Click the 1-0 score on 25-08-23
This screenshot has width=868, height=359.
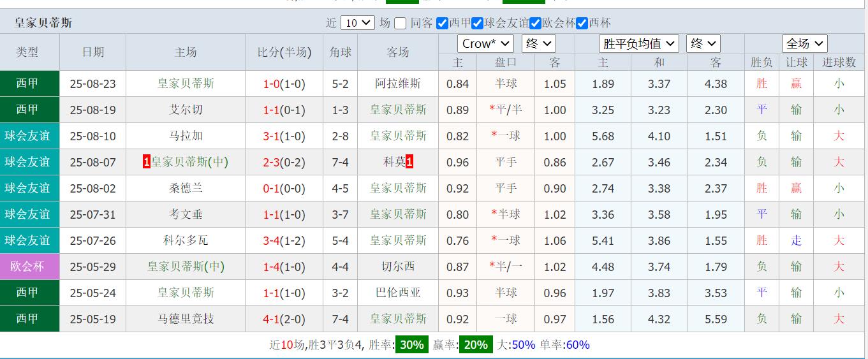(x=271, y=84)
